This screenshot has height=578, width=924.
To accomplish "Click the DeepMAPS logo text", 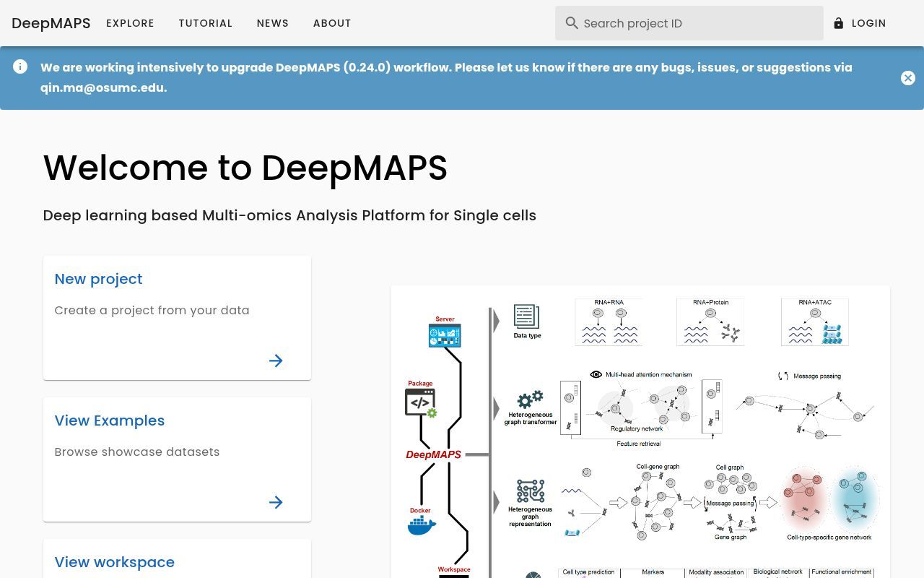I will pyautogui.click(x=51, y=23).
